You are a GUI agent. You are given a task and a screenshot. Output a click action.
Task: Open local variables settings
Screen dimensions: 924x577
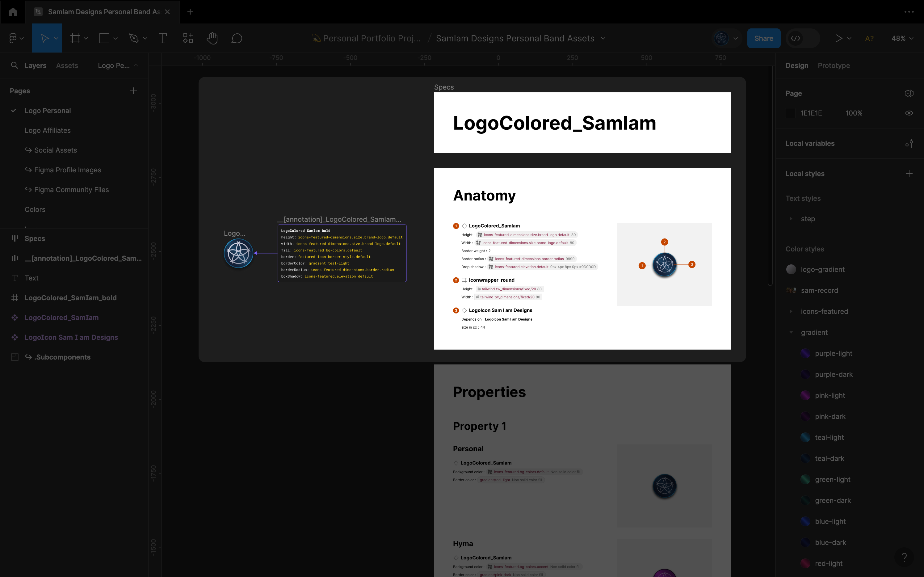click(x=909, y=144)
